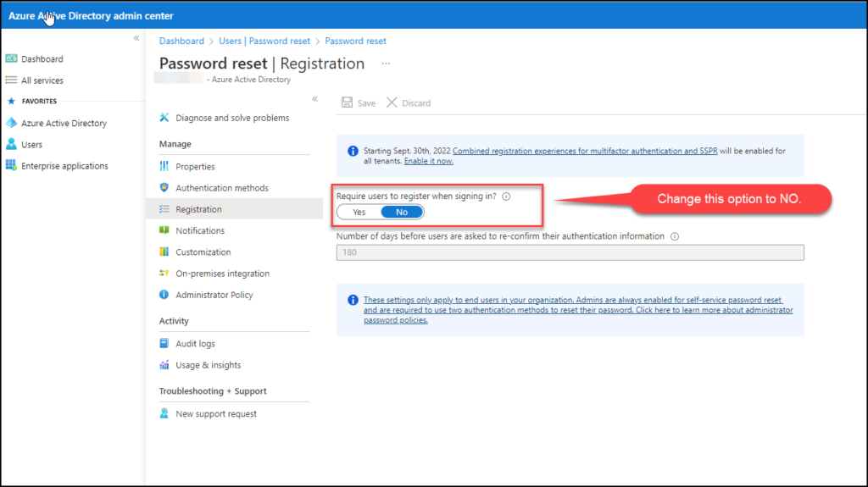Screen dimensions: 868x487
Task: Click the Users person icon
Action: point(11,145)
